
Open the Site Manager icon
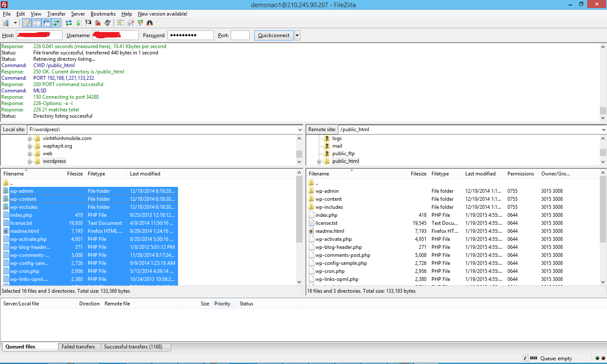6,23
